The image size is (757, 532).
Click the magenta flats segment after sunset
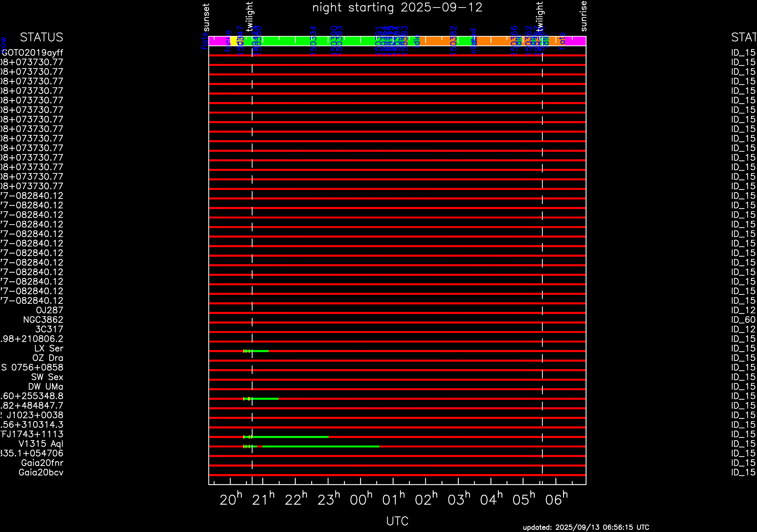[x=219, y=41]
